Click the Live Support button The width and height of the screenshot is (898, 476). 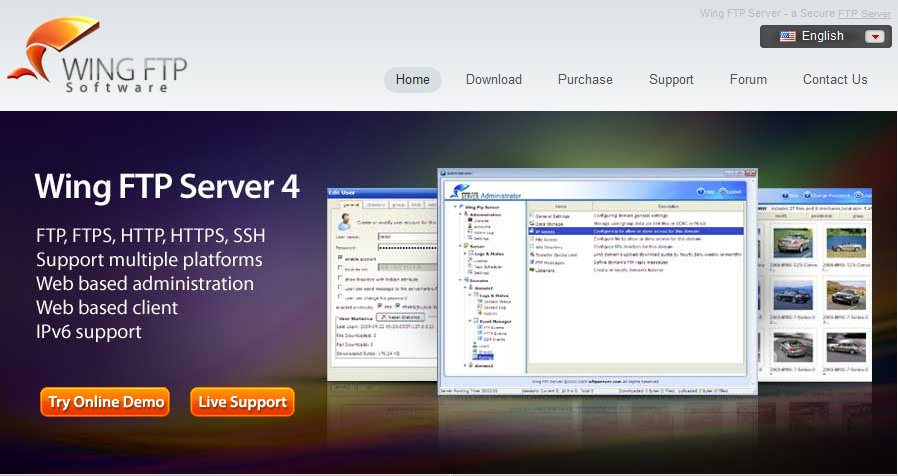point(242,402)
